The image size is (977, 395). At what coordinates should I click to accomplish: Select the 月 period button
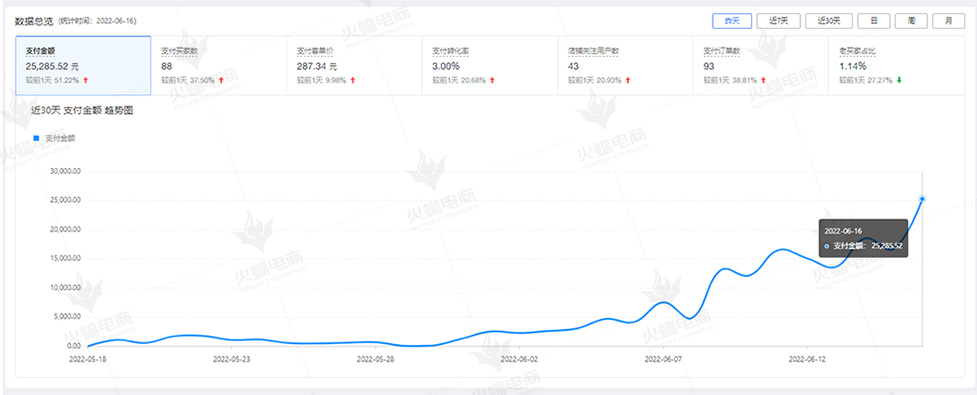(948, 21)
